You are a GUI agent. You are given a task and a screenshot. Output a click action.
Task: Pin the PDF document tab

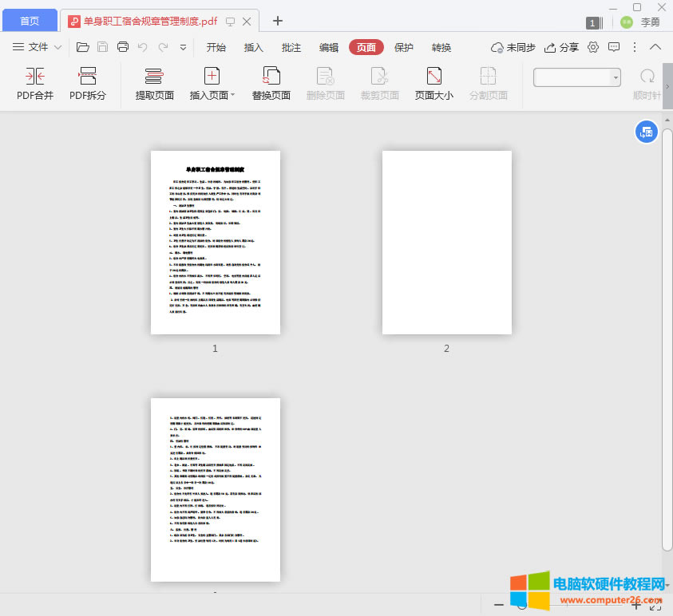point(230,22)
